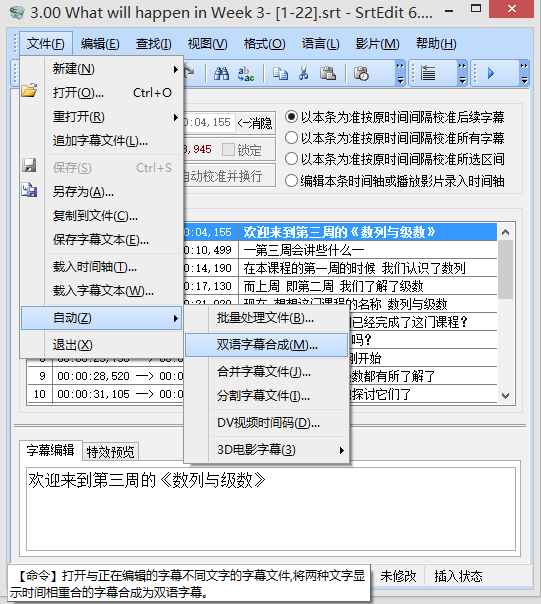This screenshot has width=541, height=604.
Task: Choose 双语字幕合成(M)... submenu entry
Action: pos(267,345)
